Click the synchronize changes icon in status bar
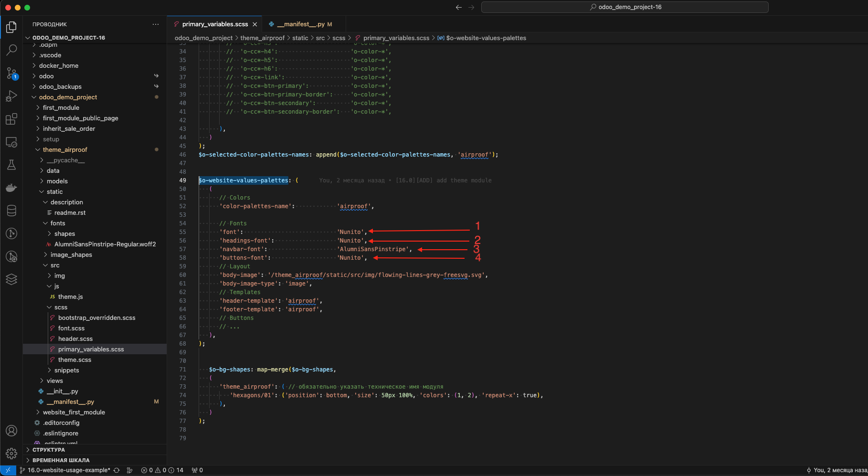Viewport: 868px width, 476px height. click(116, 470)
